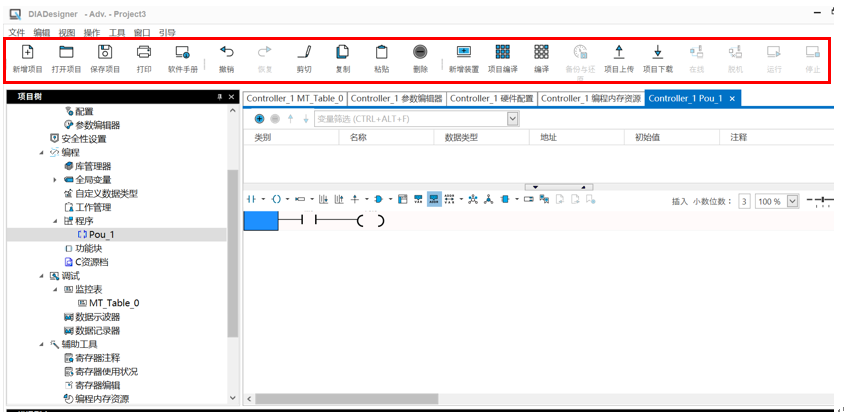The height and width of the screenshot is (412, 850).
Task: Switch to Controller_1 硬件配置 tab
Action: 491,98
